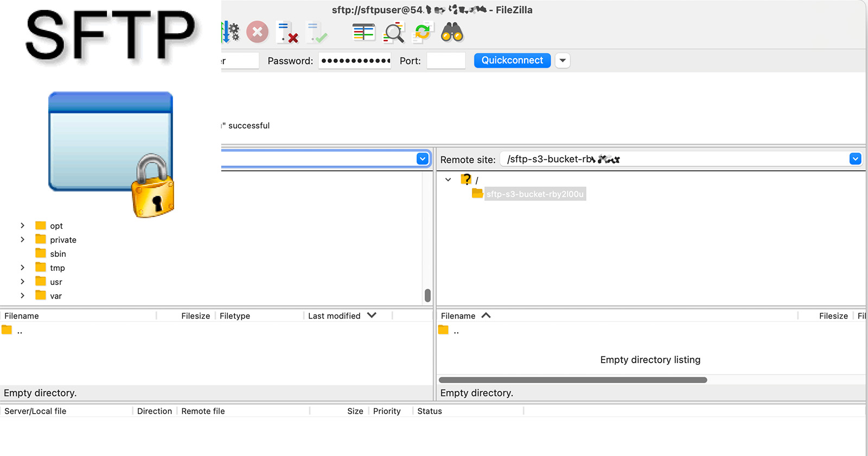Viewport: 868px width, 456px height.
Task: Click the process queue toolbar icon
Action: [230, 33]
